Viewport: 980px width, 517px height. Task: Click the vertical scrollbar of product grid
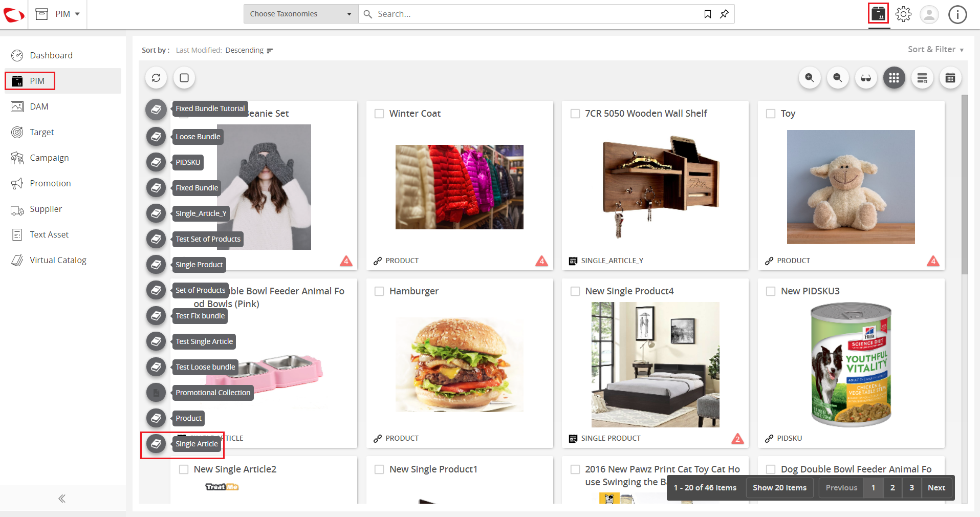pyautogui.click(x=965, y=184)
